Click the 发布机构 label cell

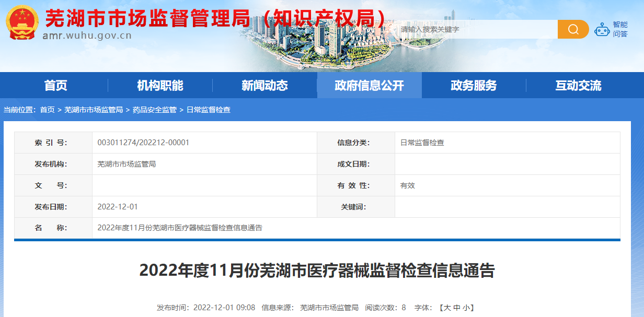click(53, 164)
